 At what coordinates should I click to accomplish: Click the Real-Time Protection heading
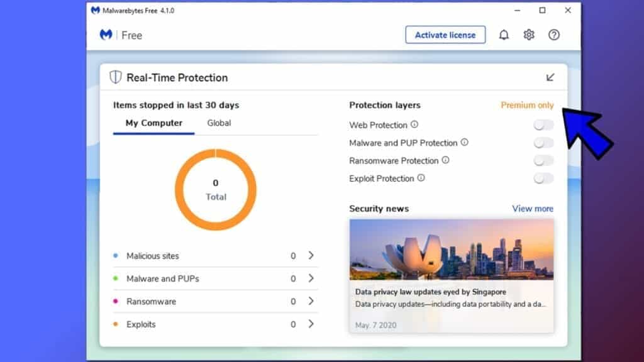click(x=177, y=77)
